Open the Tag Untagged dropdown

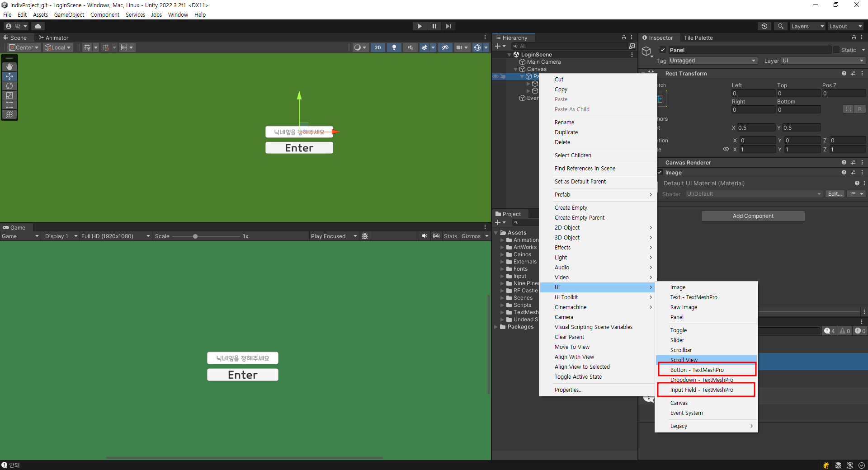coord(713,61)
